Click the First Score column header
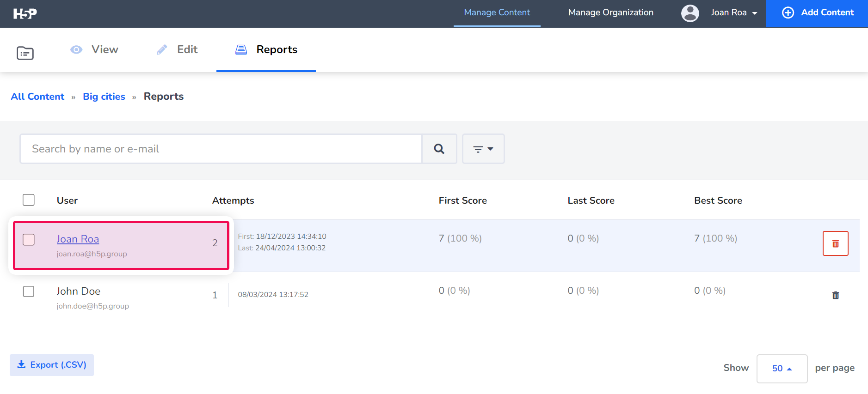868x394 pixels. point(462,200)
